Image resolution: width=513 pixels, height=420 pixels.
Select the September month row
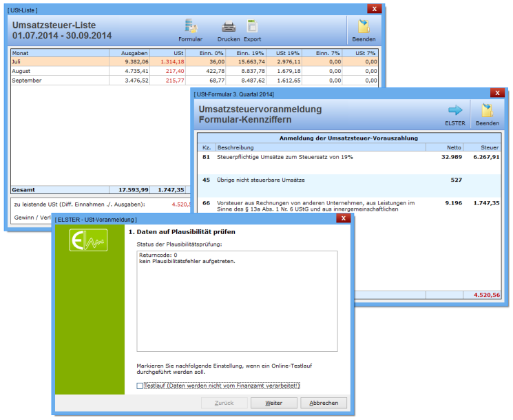pos(60,81)
